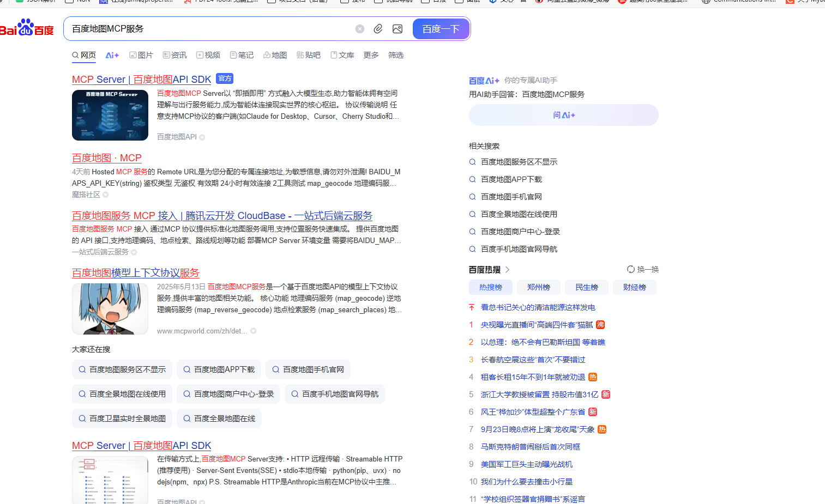Open image search camera icon
This screenshot has height=504, width=825.
[x=398, y=29]
